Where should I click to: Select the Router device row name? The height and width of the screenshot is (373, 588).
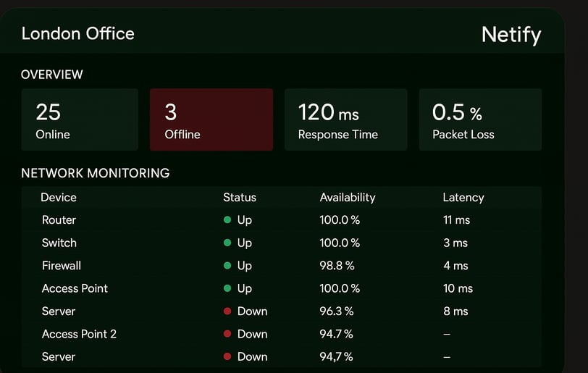click(x=59, y=220)
